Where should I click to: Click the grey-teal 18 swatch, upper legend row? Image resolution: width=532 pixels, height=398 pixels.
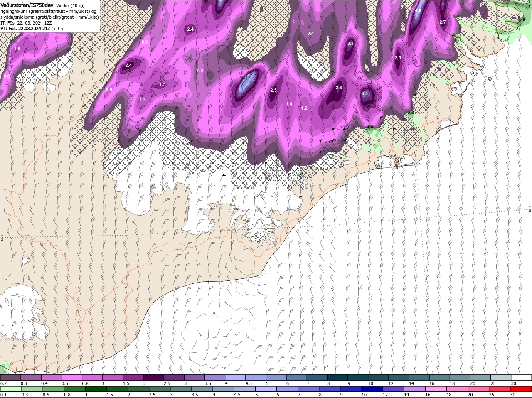(x=460, y=377)
